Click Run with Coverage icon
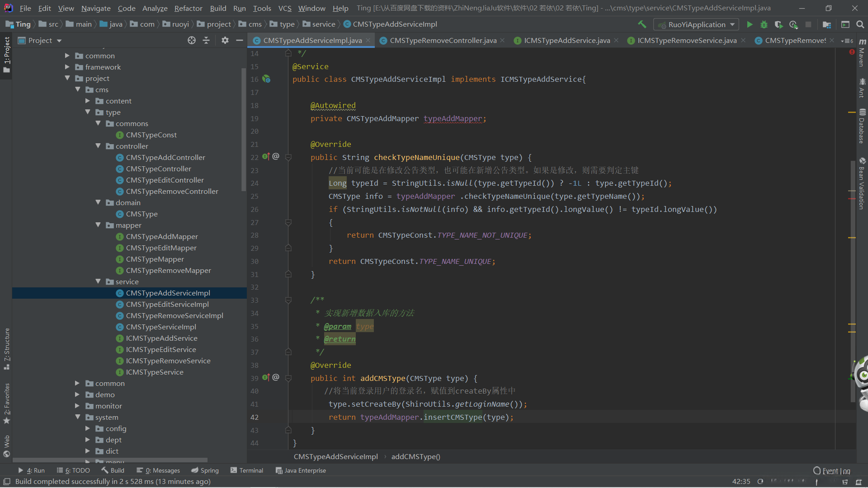This screenshot has width=868, height=488. tap(778, 24)
